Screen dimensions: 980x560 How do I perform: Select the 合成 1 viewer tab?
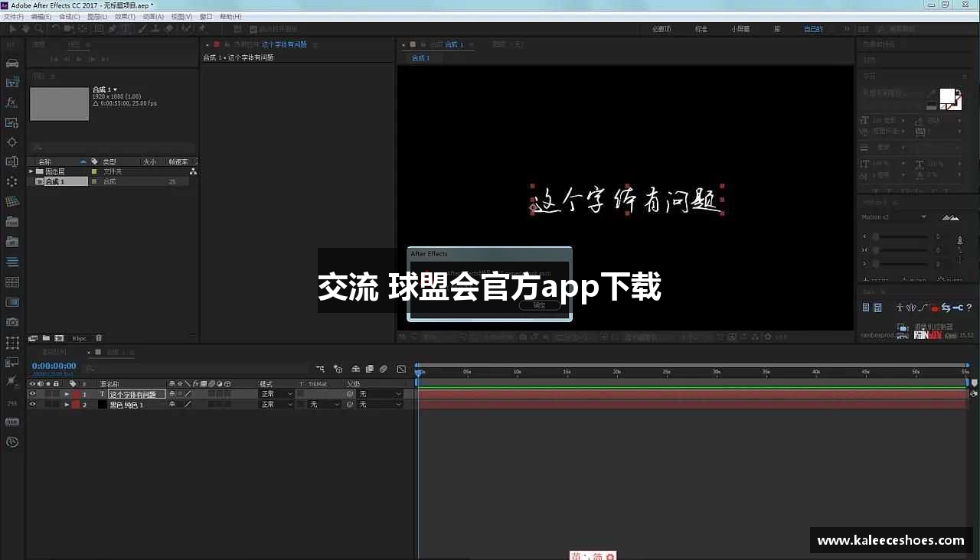click(420, 58)
